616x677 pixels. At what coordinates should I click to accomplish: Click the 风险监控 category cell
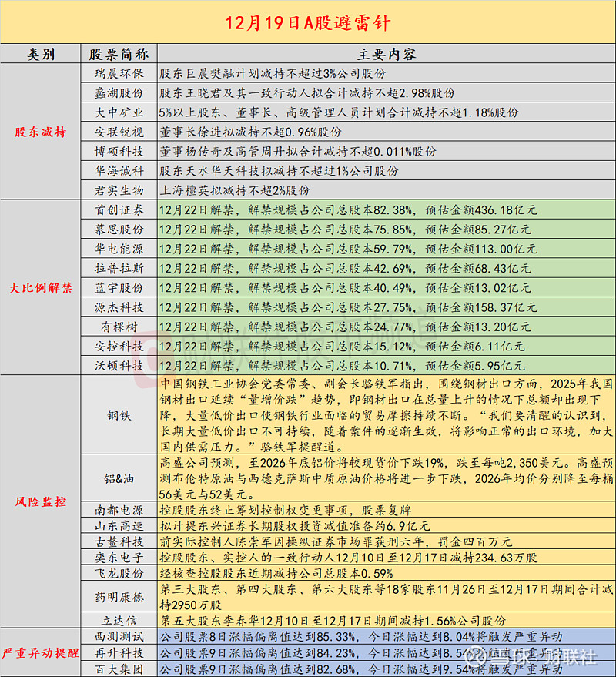pyautogui.click(x=41, y=500)
